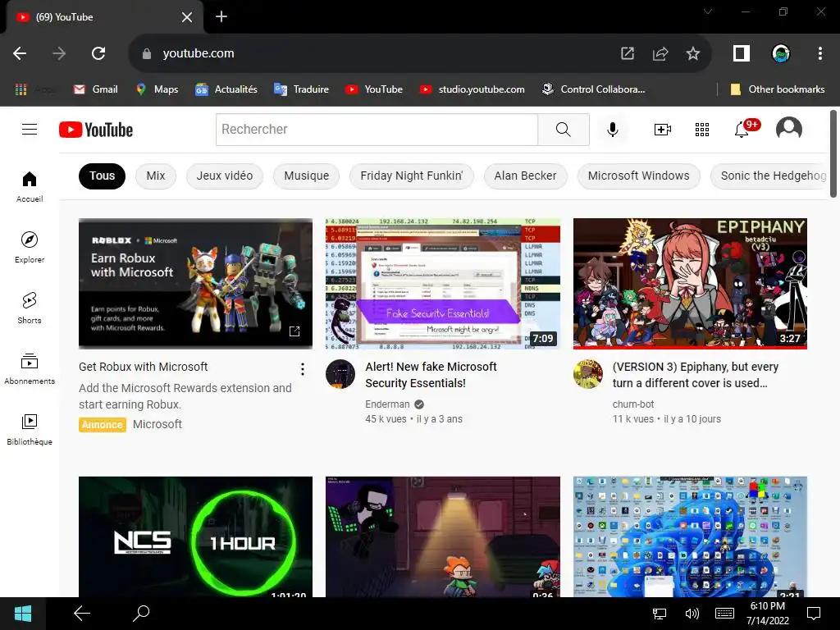Image resolution: width=840 pixels, height=630 pixels.
Task: Open the Windows Start button
Action: (x=22, y=614)
